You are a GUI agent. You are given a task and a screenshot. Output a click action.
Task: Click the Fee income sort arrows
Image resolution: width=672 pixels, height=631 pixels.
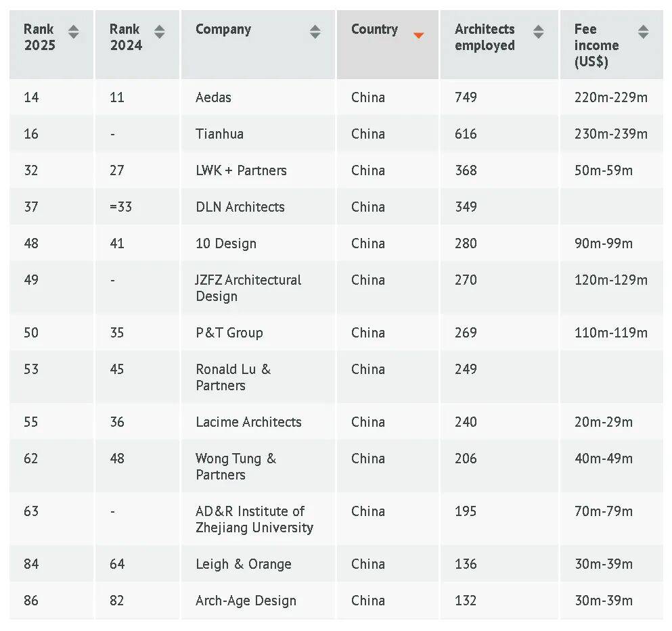click(643, 32)
